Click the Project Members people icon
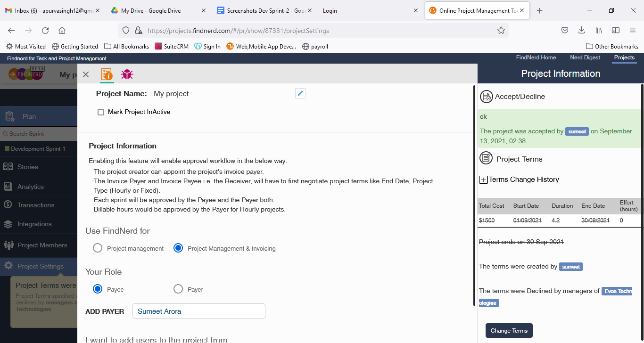Image resolution: width=644 pixels, height=343 pixels. tap(8, 245)
